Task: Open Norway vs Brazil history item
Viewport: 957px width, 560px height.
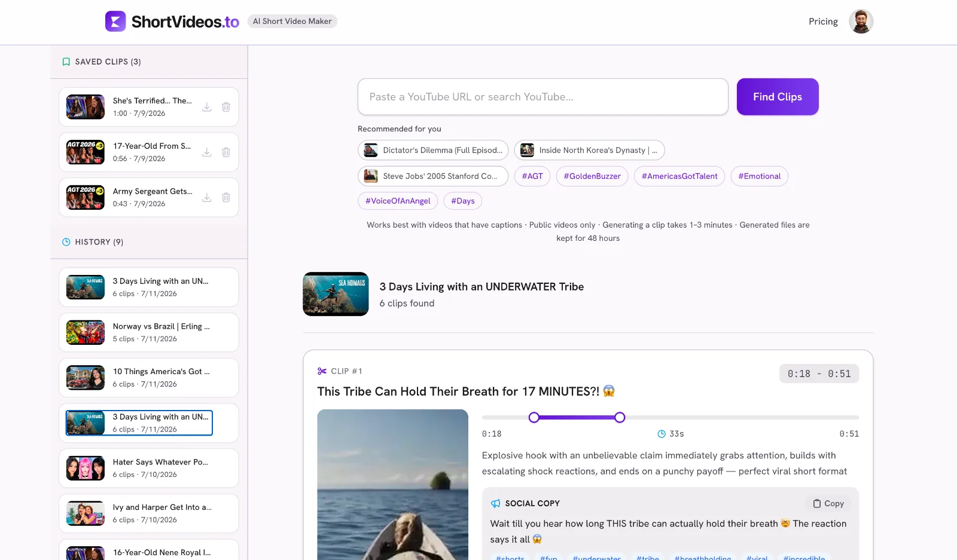Action: pos(149,332)
